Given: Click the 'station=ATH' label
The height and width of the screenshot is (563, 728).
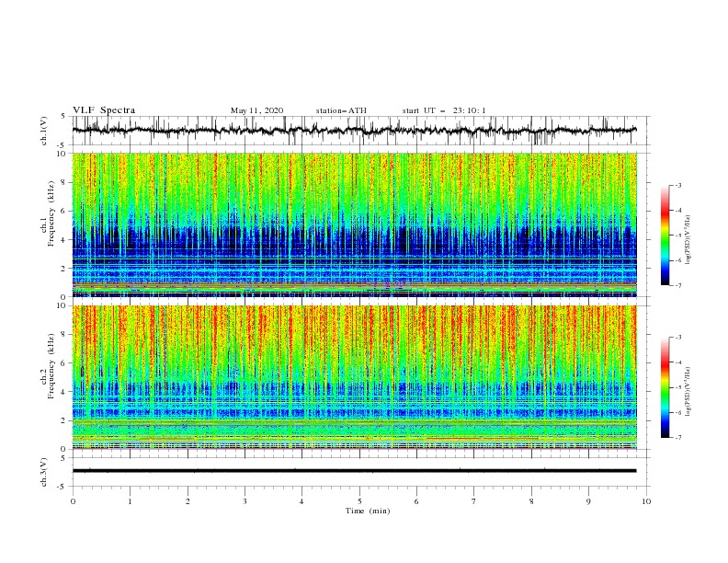Looking at the screenshot, I should (x=341, y=110).
